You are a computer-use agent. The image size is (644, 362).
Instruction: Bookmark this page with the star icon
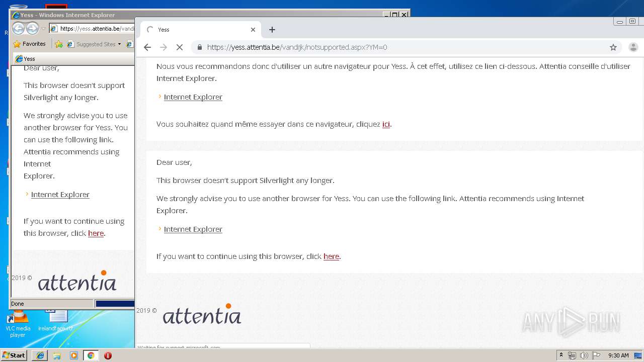click(613, 47)
